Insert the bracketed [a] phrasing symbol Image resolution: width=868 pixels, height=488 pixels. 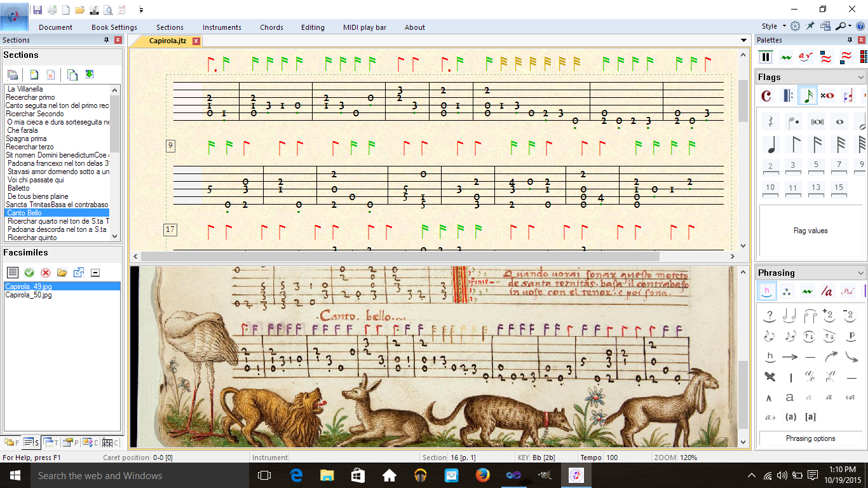pyautogui.click(x=810, y=417)
